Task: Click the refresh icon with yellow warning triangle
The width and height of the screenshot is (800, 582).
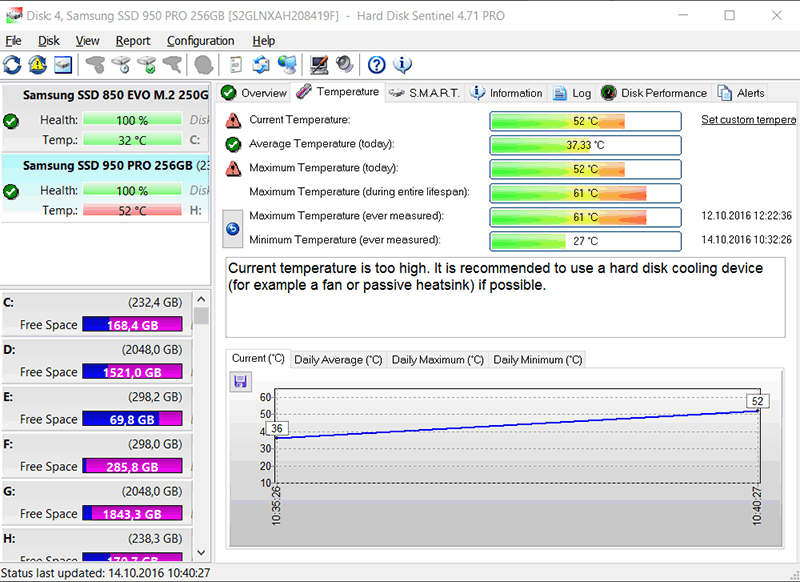Action: point(38,65)
